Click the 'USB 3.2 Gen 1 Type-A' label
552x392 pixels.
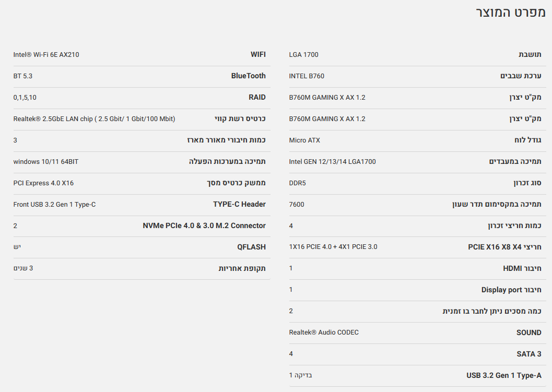click(x=503, y=375)
